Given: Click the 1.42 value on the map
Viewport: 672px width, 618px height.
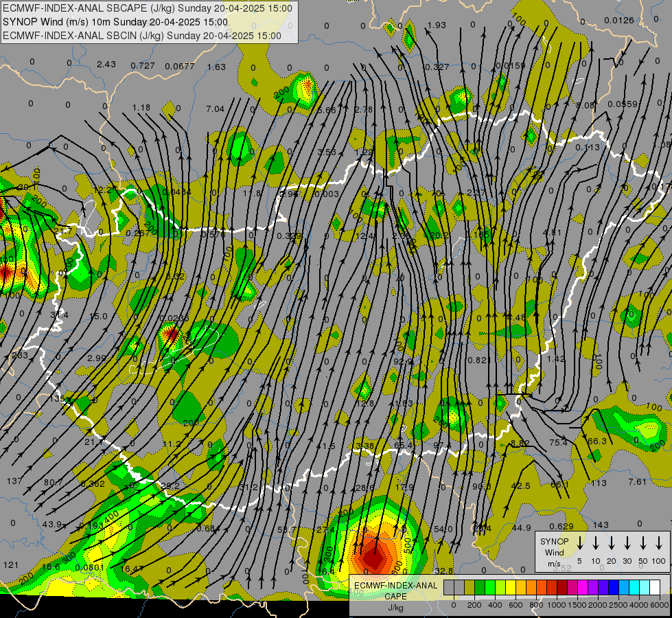Looking at the screenshot, I should [556, 358].
